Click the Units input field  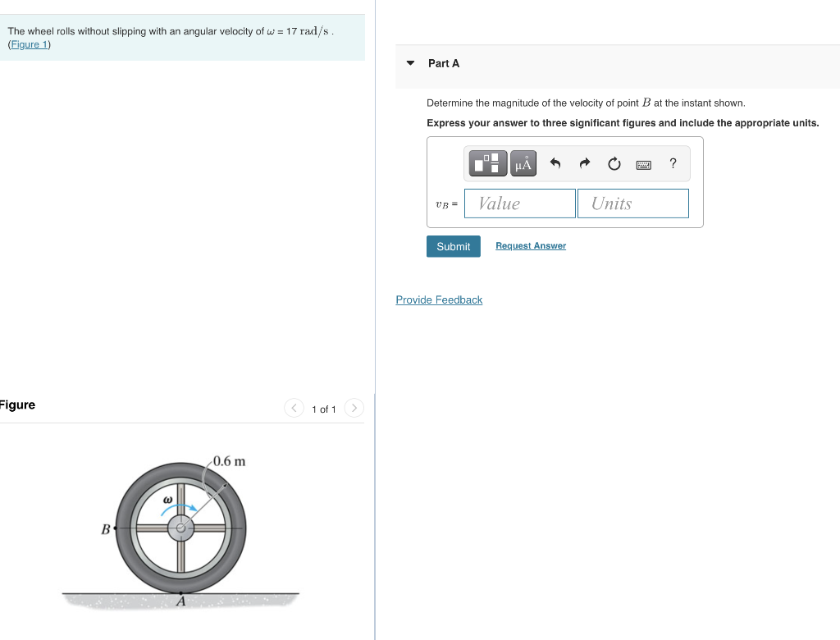pyautogui.click(x=633, y=203)
